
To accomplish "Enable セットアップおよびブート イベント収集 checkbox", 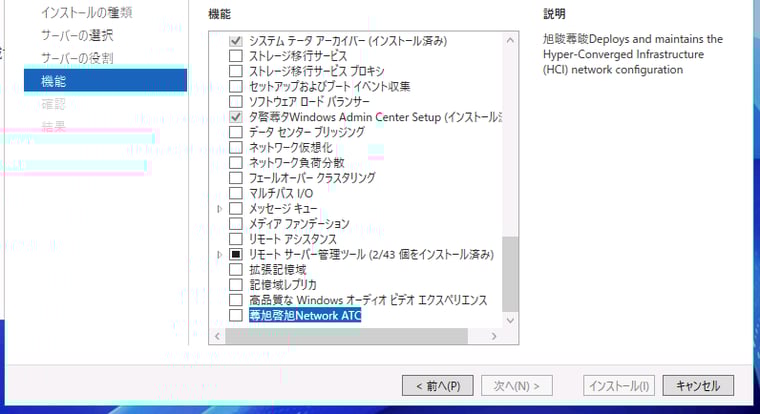I will 236,86.
